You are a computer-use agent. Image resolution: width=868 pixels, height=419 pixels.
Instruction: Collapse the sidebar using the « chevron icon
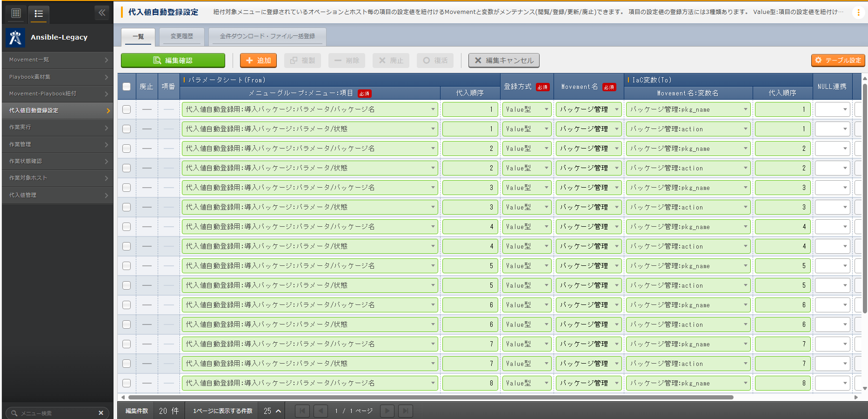tap(102, 13)
